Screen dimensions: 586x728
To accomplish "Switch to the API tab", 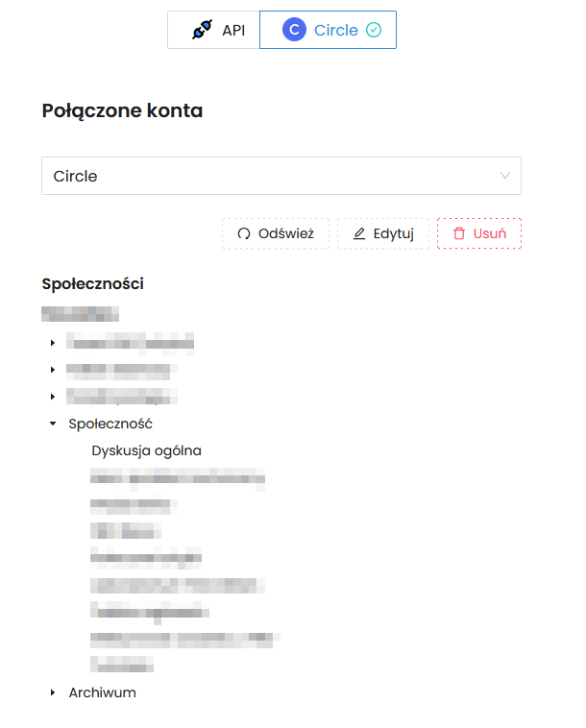I will (214, 30).
